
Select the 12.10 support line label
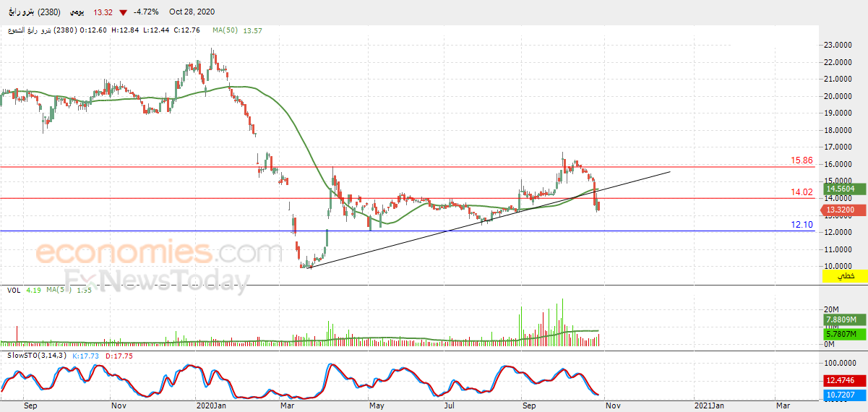tap(802, 225)
